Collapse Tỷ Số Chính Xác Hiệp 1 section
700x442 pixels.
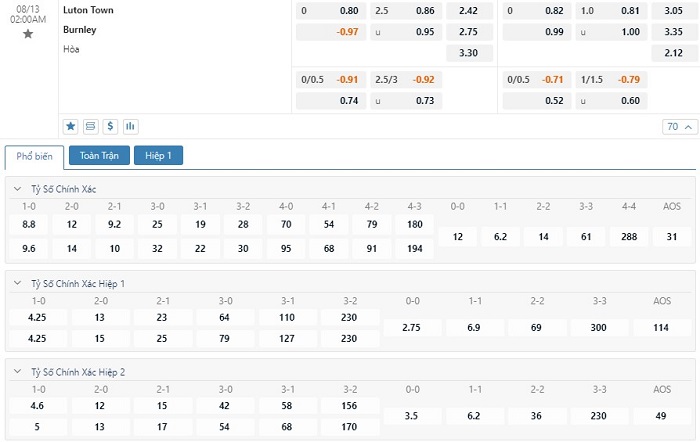[18, 283]
